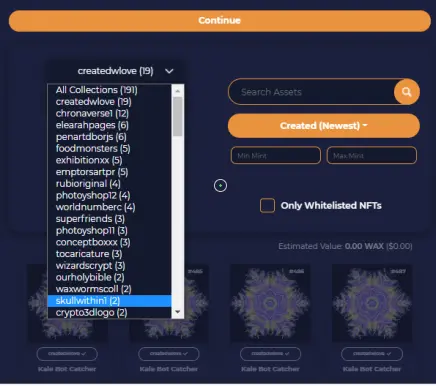Click fourth card's Kale Bot Catcher title
Image resolution: width=436 pixels, height=386 pixels.
pyautogui.click(x=372, y=369)
